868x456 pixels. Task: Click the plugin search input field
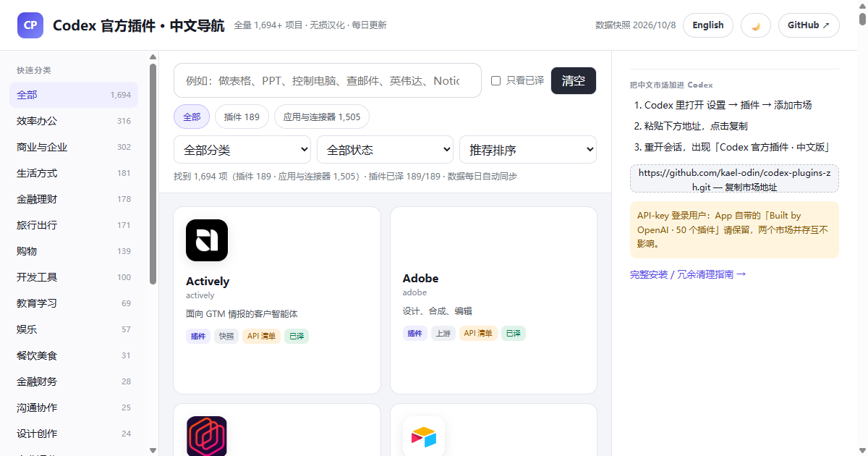(x=328, y=80)
